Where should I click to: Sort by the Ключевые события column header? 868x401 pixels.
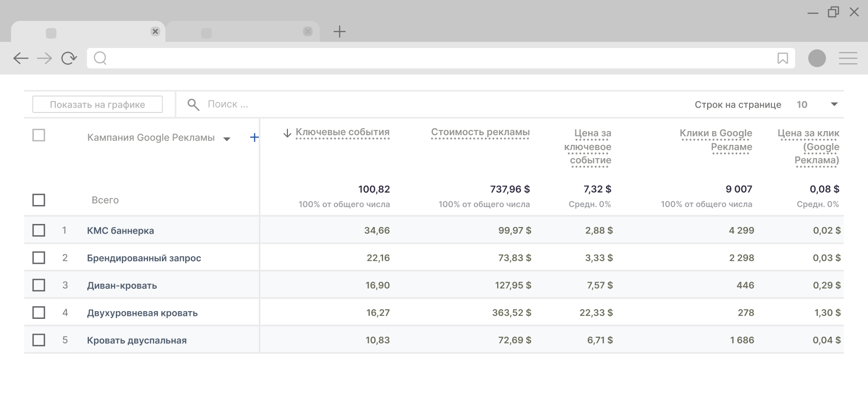[x=343, y=132]
